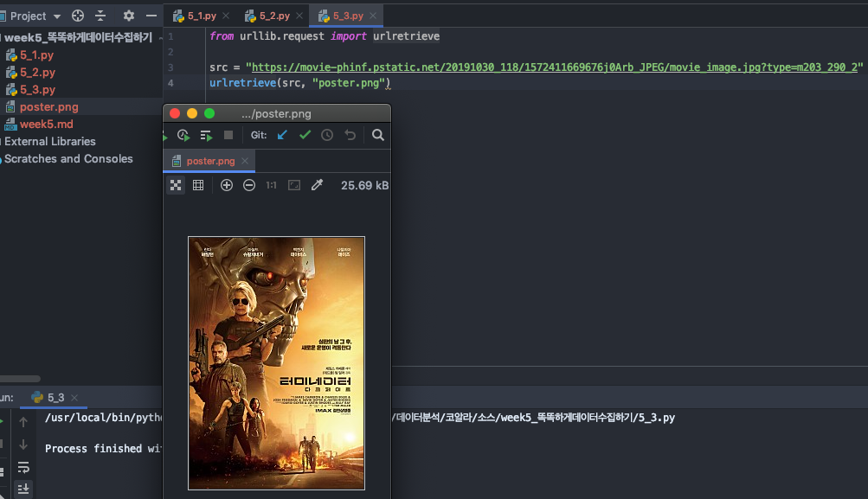Click the Process finished console text
The image size is (868, 499).
click(x=103, y=449)
